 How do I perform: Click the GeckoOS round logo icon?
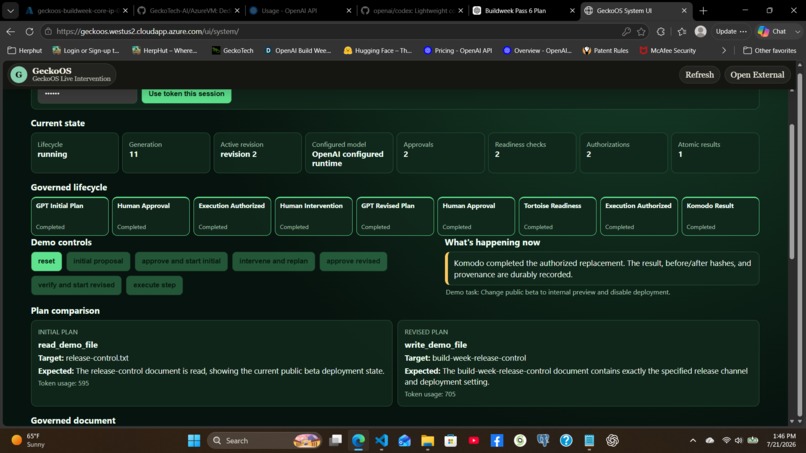[x=19, y=75]
